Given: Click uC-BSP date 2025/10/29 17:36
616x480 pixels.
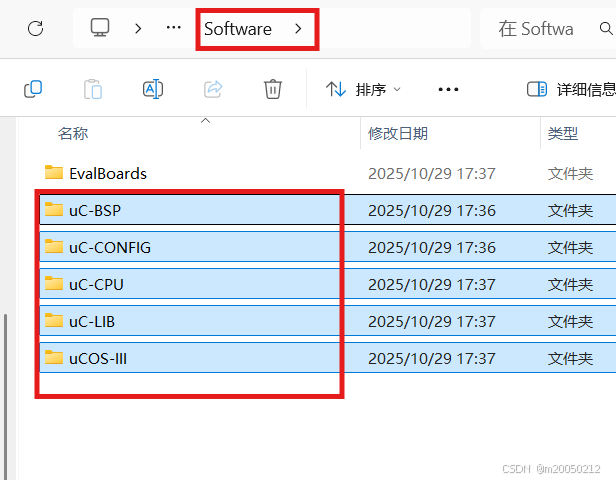Looking at the screenshot, I should (x=432, y=211).
